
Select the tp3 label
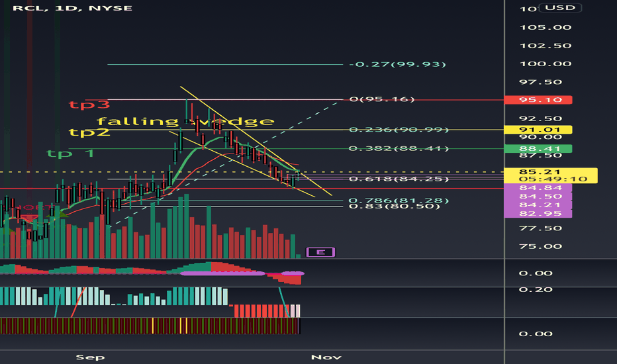point(89,105)
